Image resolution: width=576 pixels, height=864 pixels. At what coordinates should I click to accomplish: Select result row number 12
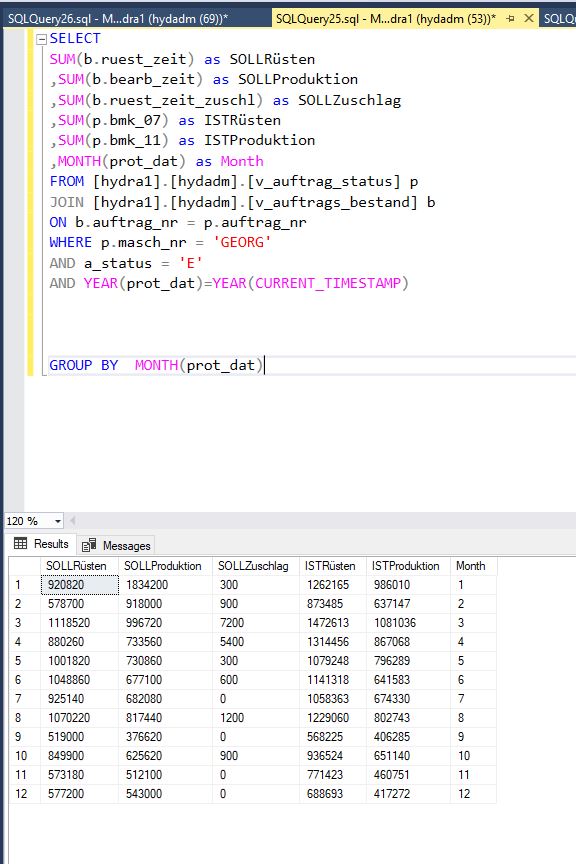(x=24, y=793)
